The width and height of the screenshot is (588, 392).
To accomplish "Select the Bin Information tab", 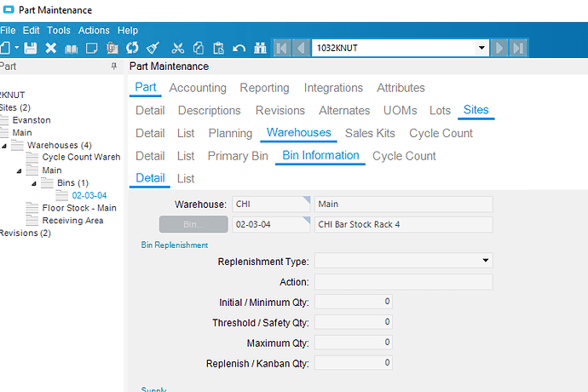I will point(320,155).
